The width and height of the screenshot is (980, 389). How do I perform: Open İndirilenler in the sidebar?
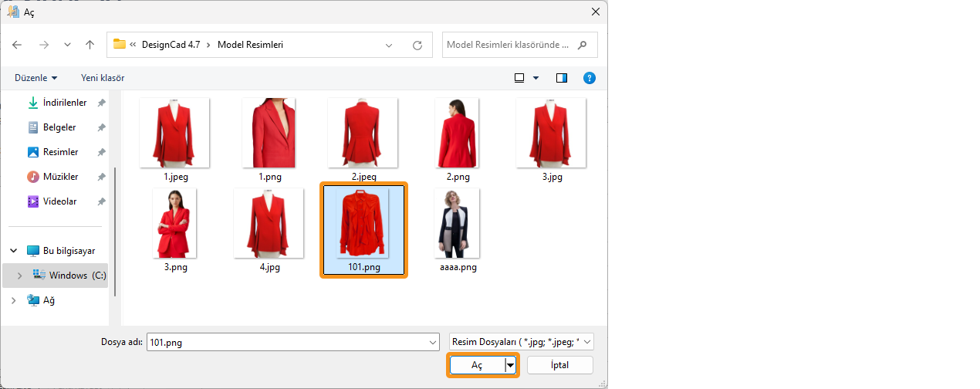coord(64,103)
